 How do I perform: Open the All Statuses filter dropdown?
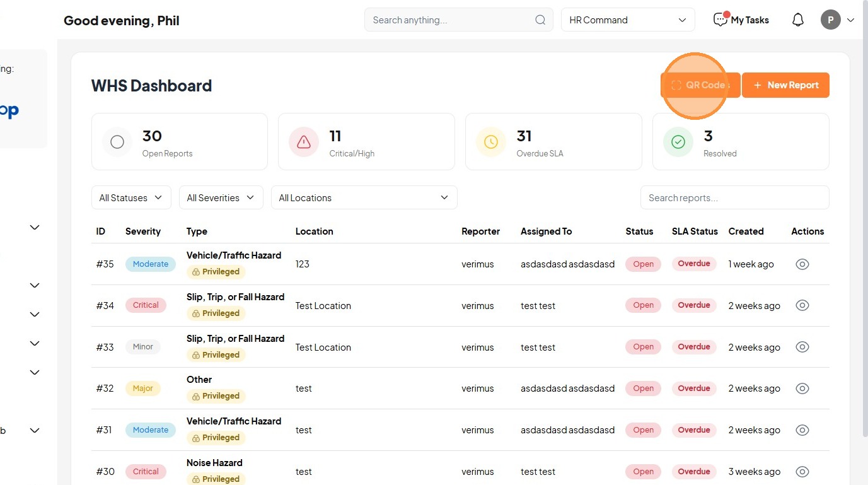(x=131, y=197)
